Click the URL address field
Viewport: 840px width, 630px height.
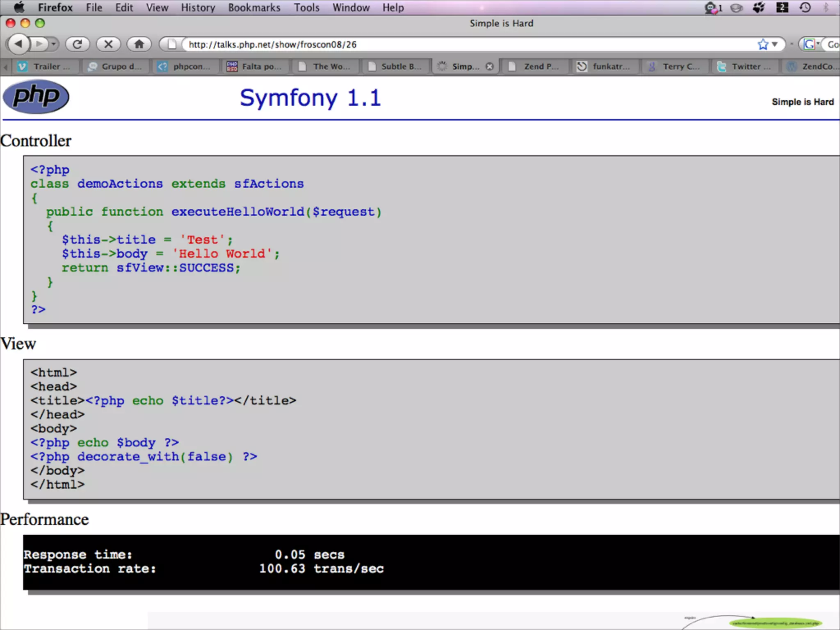(x=468, y=44)
